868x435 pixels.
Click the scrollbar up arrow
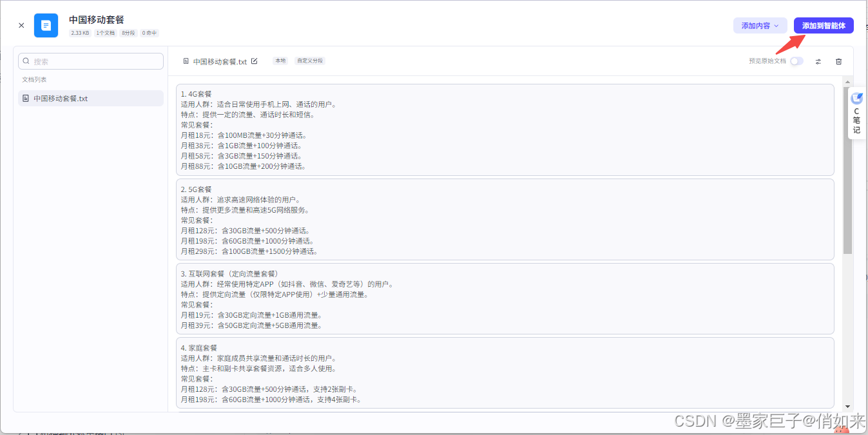coord(847,81)
